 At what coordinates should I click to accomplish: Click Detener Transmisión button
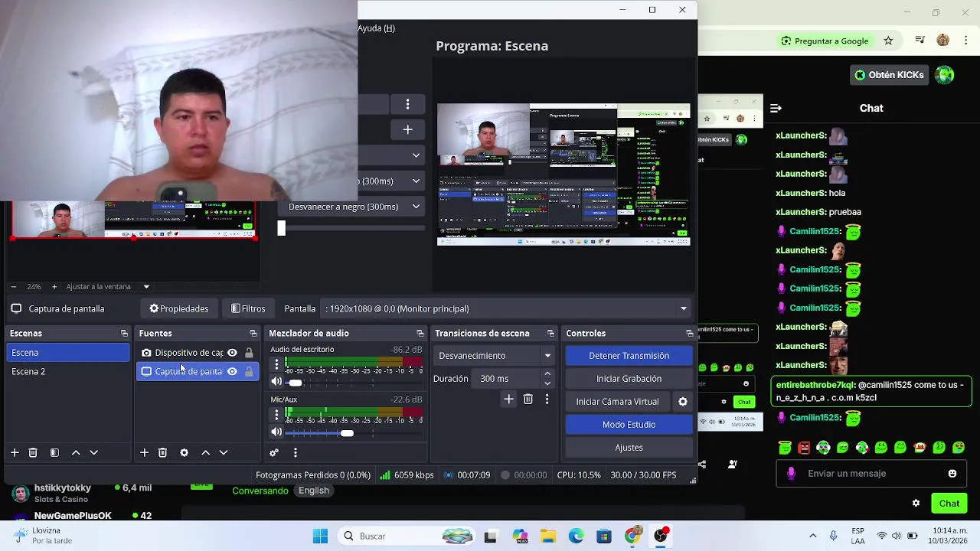(x=629, y=356)
